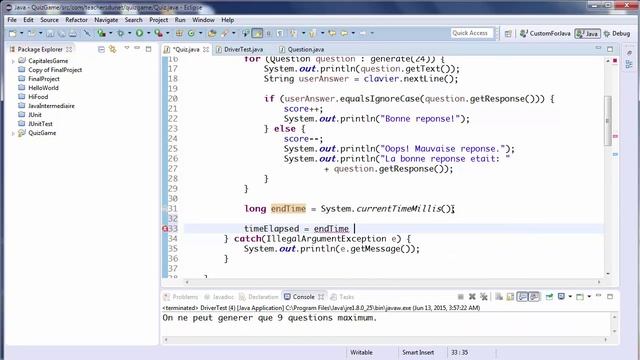
Task: Switch to the Tasks view tab
Action: (342, 297)
